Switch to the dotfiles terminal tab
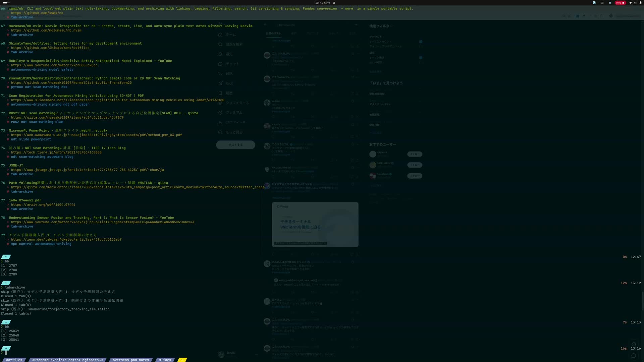 coord(14,360)
